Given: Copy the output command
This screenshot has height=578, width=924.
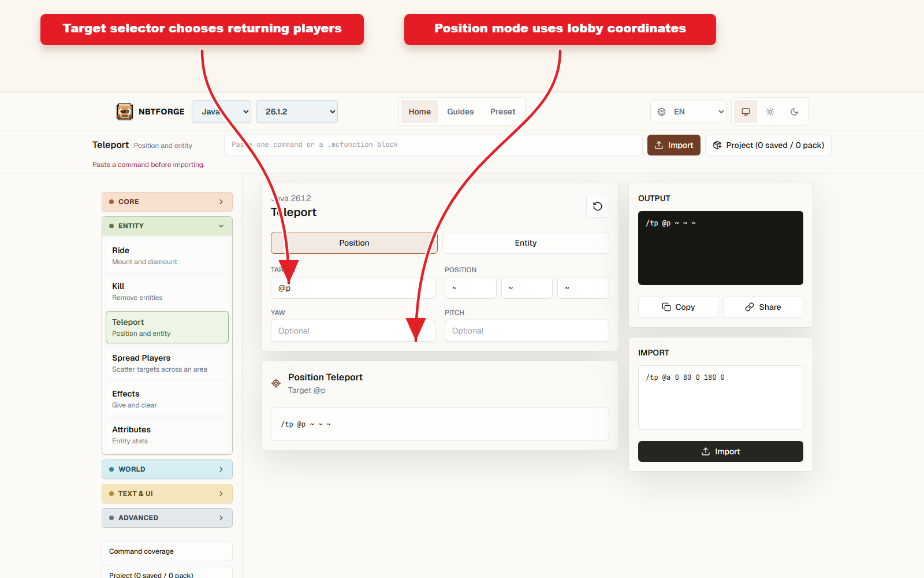Looking at the screenshot, I should tap(678, 307).
